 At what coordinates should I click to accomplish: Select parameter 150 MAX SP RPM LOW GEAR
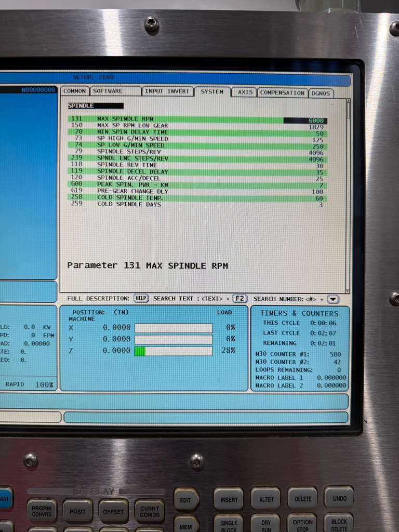197,126
